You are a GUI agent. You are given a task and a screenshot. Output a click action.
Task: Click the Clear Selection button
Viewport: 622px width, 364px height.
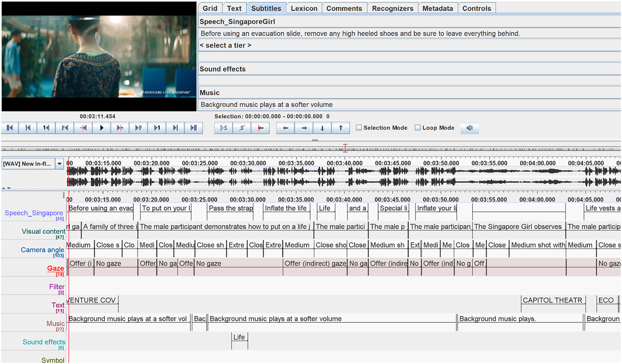click(242, 128)
